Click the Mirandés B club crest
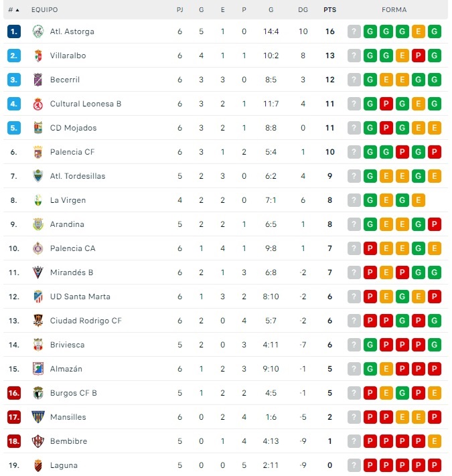The image size is (452, 476). tap(38, 272)
